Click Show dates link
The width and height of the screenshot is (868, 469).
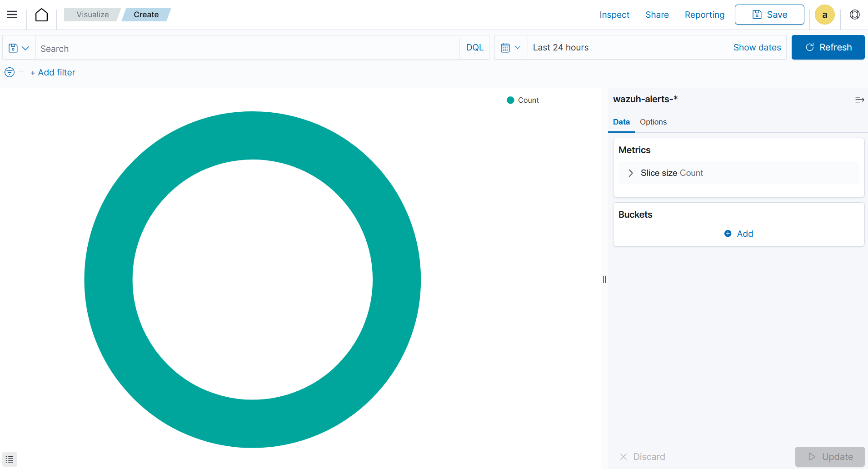(x=757, y=48)
